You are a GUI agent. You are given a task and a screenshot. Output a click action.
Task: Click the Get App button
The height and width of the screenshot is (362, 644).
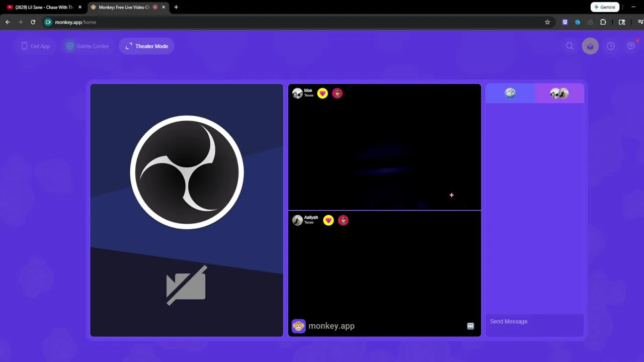click(36, 46)
